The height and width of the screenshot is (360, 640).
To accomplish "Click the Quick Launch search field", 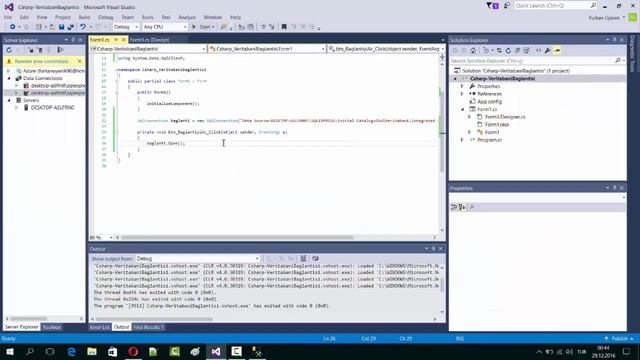I will pos(555,6).
